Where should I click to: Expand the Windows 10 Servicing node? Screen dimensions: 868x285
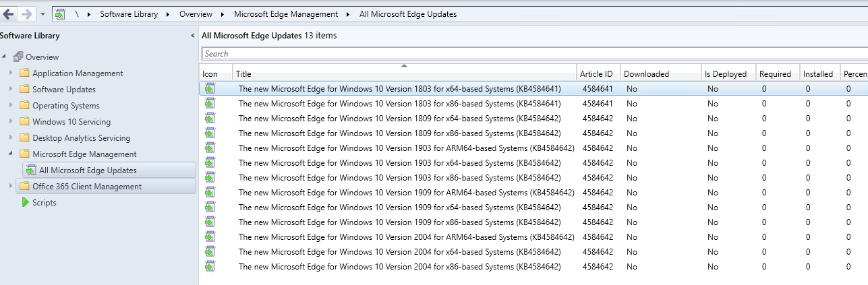(10, 121)
